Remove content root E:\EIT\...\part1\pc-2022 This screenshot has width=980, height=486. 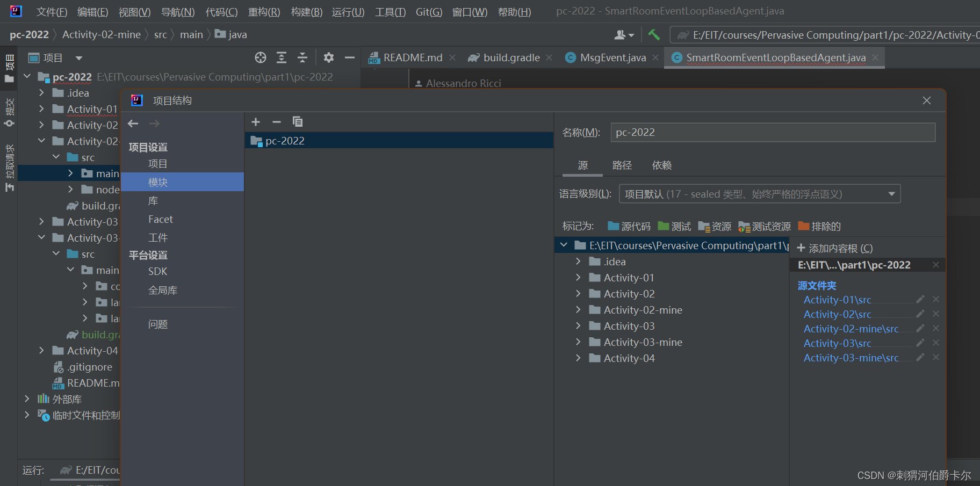(936, 265)
